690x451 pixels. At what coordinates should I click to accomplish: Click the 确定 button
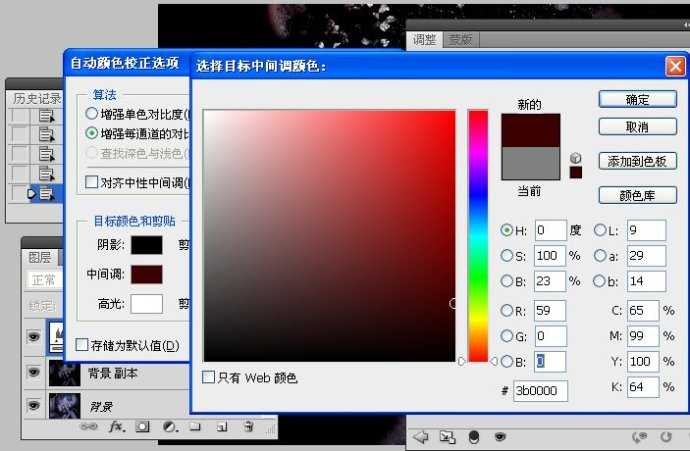[638, 99]
